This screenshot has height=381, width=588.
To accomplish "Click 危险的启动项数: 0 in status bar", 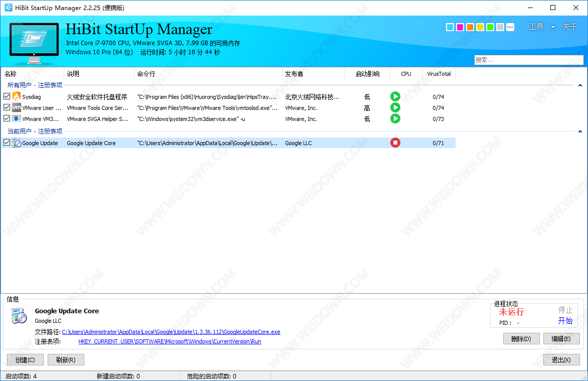I will pyautogui.click(x=212, y=376).
